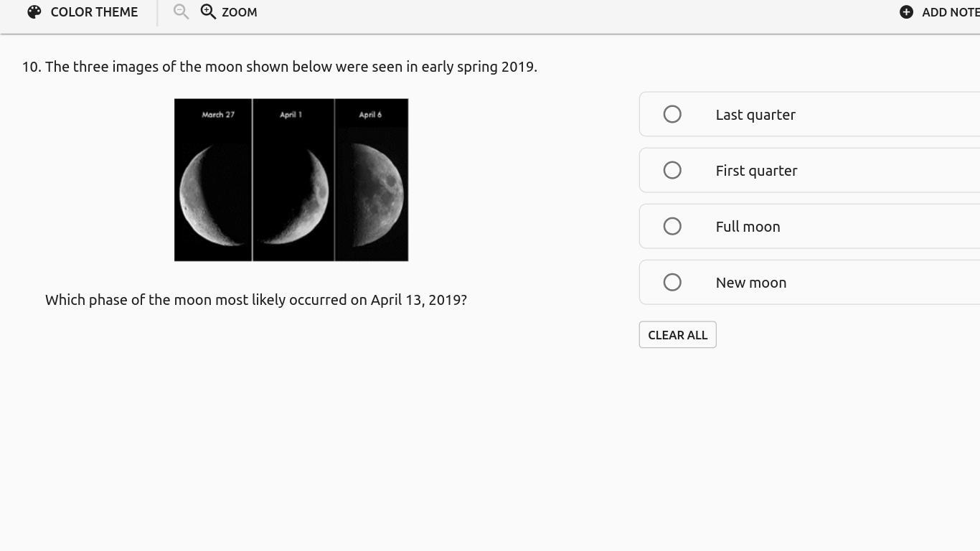
Task: Click the Color Theme palette icon
Action: (x=34, y=12)
